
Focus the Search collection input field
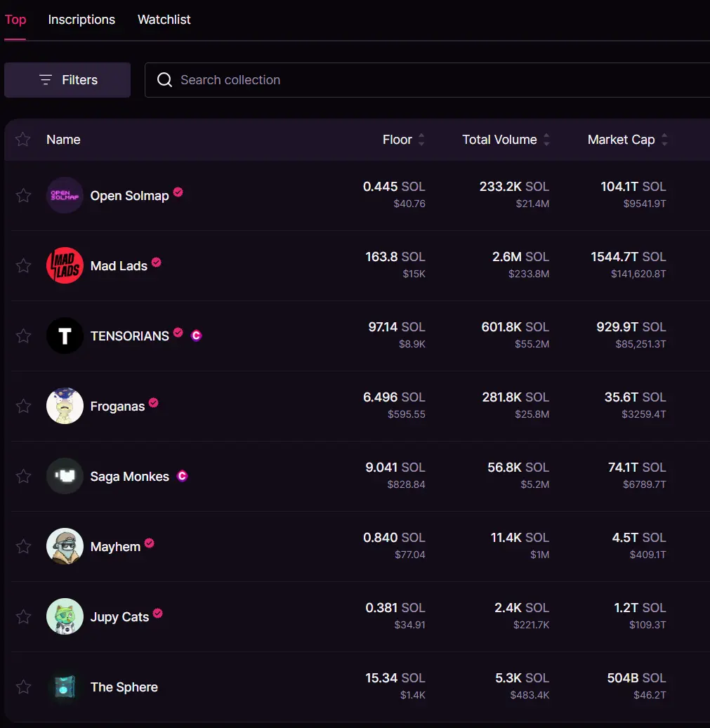click(x=427, y=80)
